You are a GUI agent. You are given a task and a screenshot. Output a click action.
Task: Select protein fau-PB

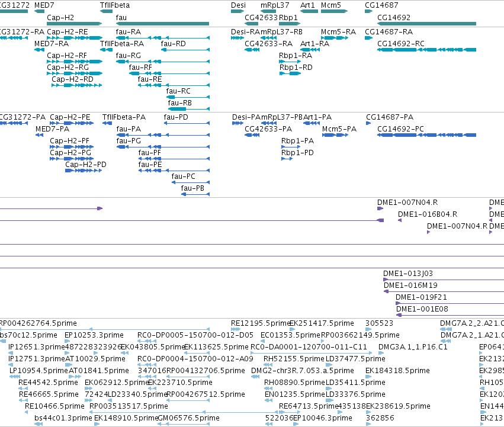click(x=195, y=194)
